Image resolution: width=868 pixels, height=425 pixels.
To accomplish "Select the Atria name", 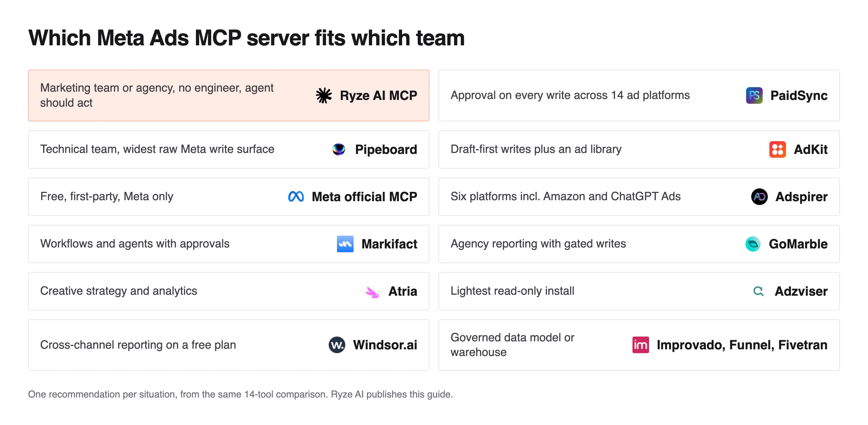I will tap(403, 291).
